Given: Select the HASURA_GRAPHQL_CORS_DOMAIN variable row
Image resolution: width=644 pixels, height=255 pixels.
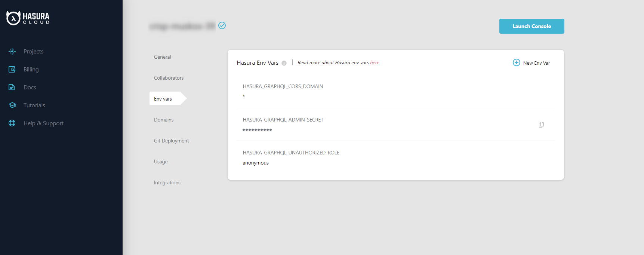Looking at the screenshot, I should point(396,91).
